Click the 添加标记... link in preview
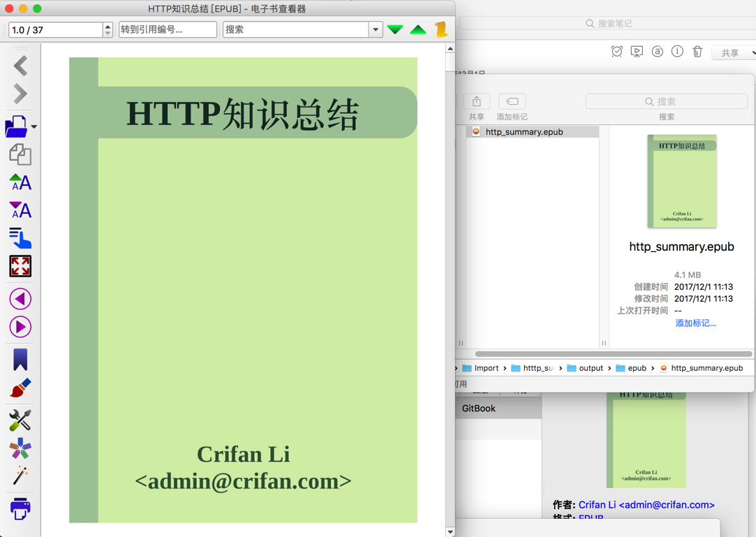Screen dimensions: 756x537 [x=695, y=323]
